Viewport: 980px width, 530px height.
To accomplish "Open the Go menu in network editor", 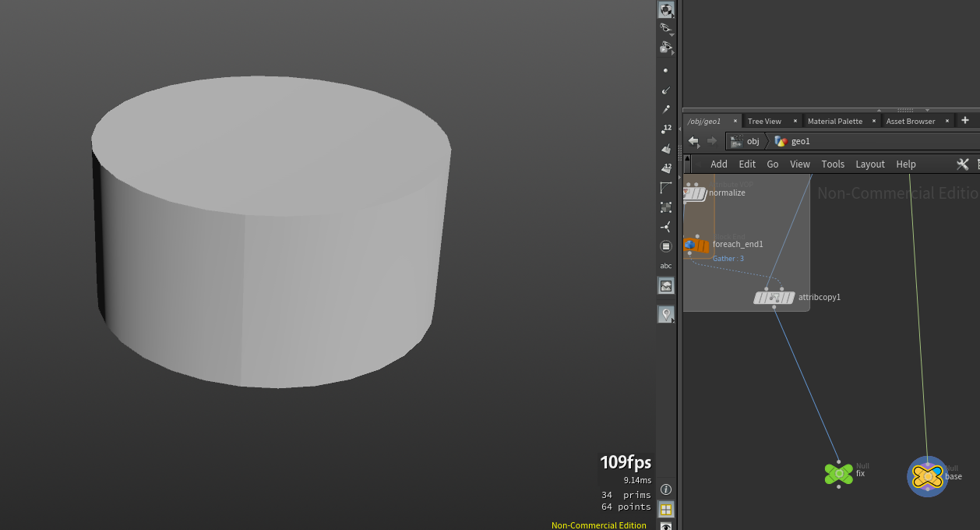I will (x=773, y=164).
